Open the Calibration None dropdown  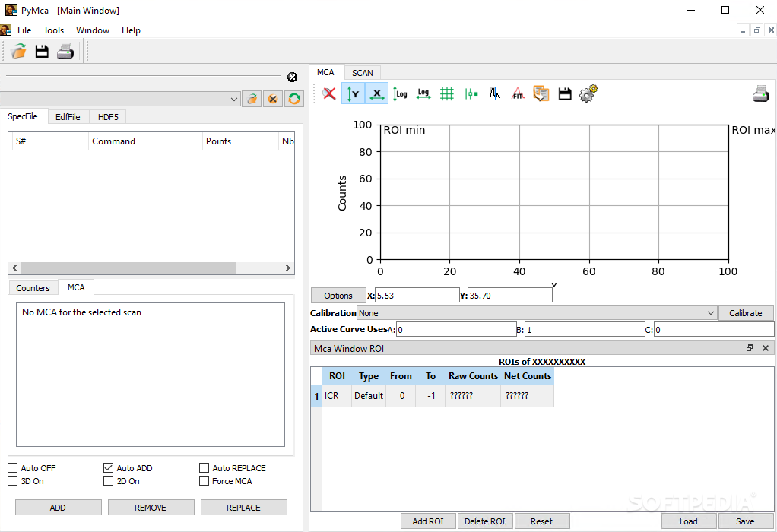(538, 313)
